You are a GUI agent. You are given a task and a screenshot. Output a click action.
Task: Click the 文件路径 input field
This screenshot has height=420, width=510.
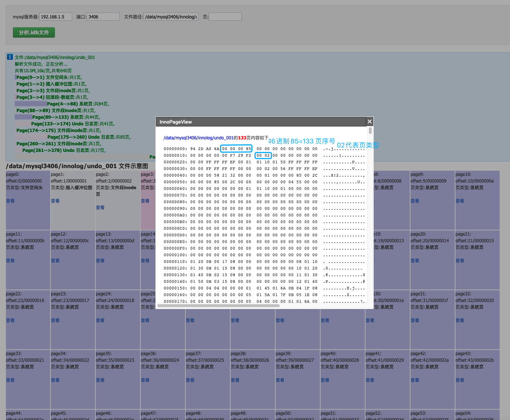[171, 17]
